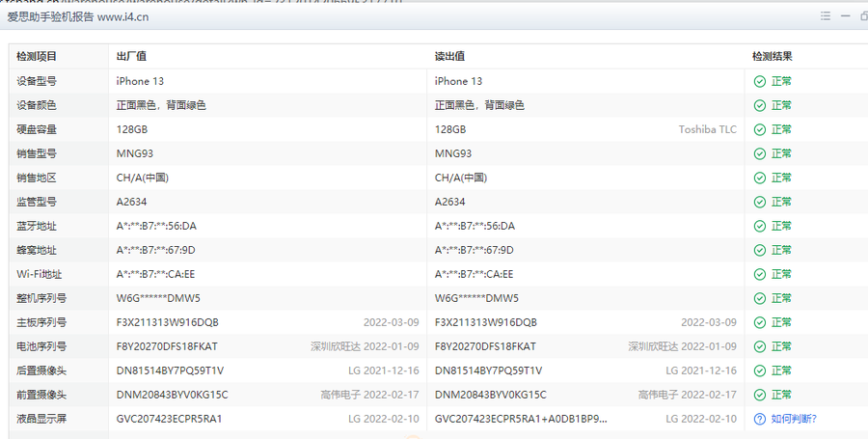The height and width of the screenshot is (439, 868).
Task: Click the green check icon in 监管型号 row
Action: tap(760, 202)
